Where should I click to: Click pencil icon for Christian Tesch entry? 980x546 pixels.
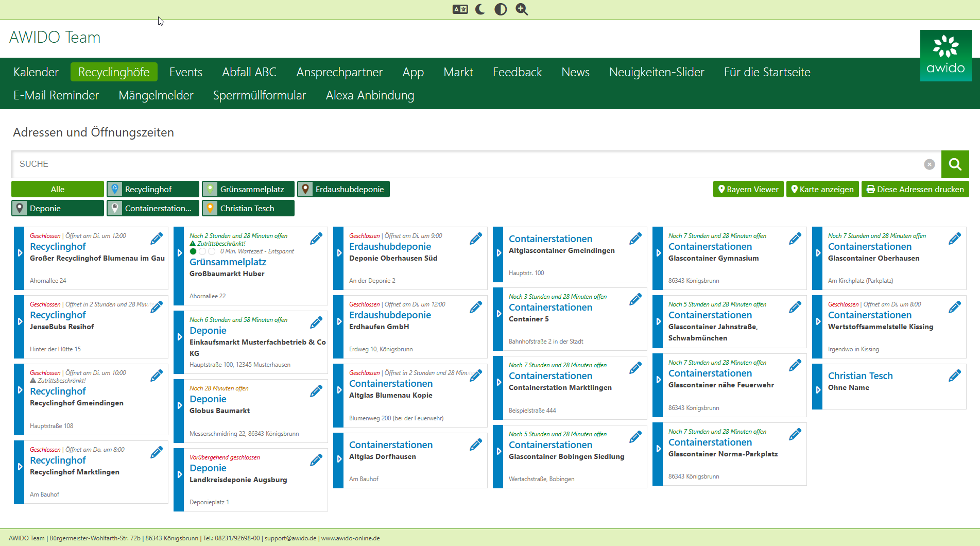[x=954, y=376]
